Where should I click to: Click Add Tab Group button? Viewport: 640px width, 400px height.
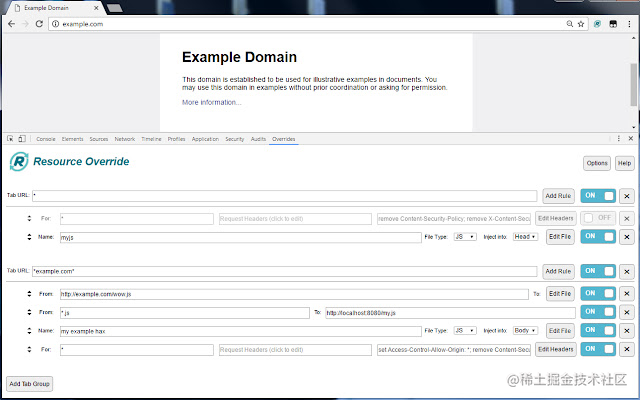click(x=29, y=384)
